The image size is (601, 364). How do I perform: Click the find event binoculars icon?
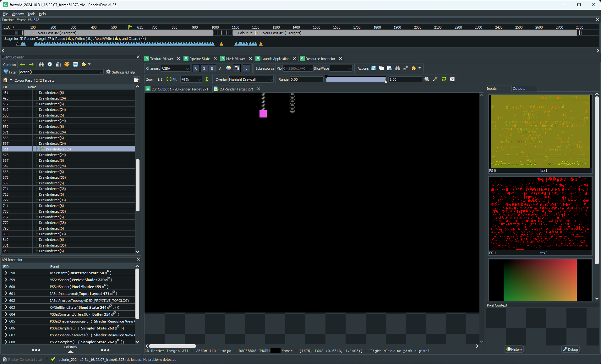coord(41,64)
